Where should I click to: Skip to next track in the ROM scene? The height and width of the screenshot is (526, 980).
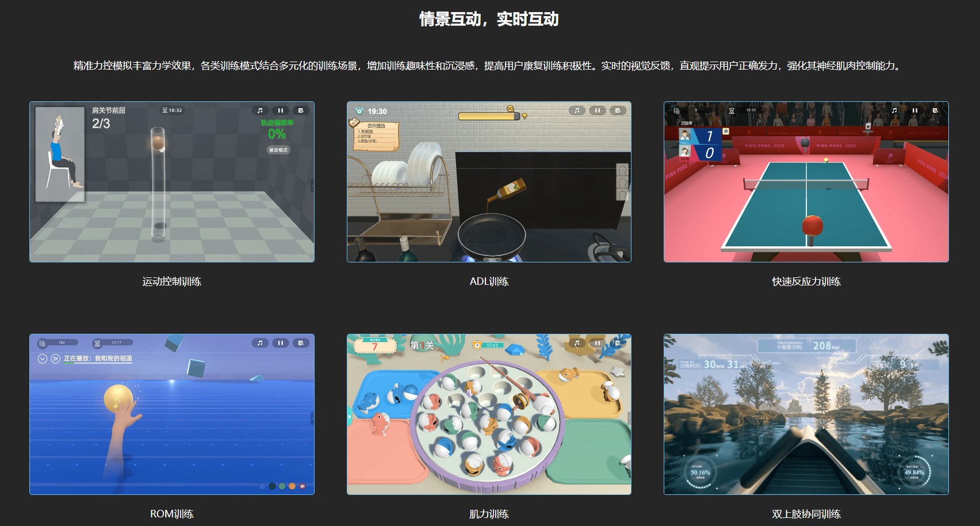[x=56, y=359]
